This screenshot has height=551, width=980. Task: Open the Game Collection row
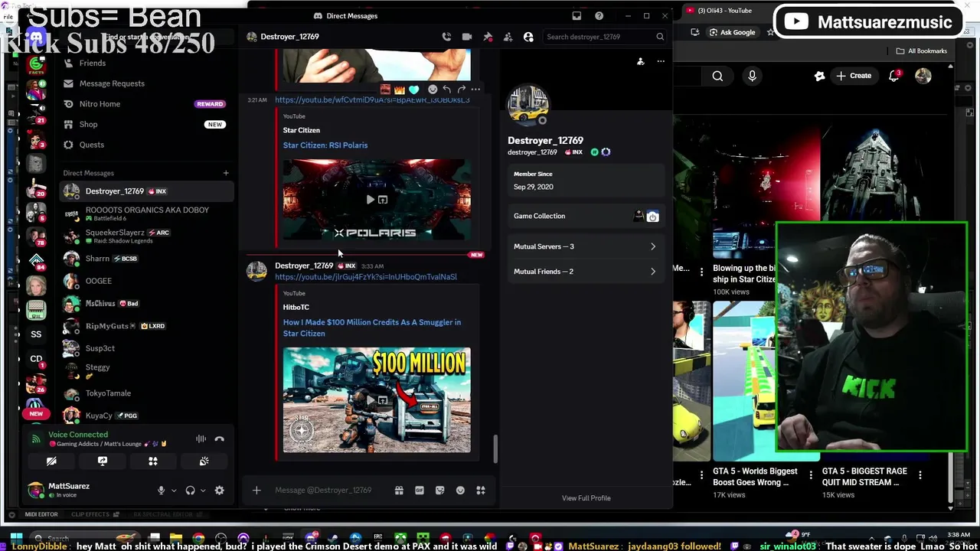click(585, 217)
